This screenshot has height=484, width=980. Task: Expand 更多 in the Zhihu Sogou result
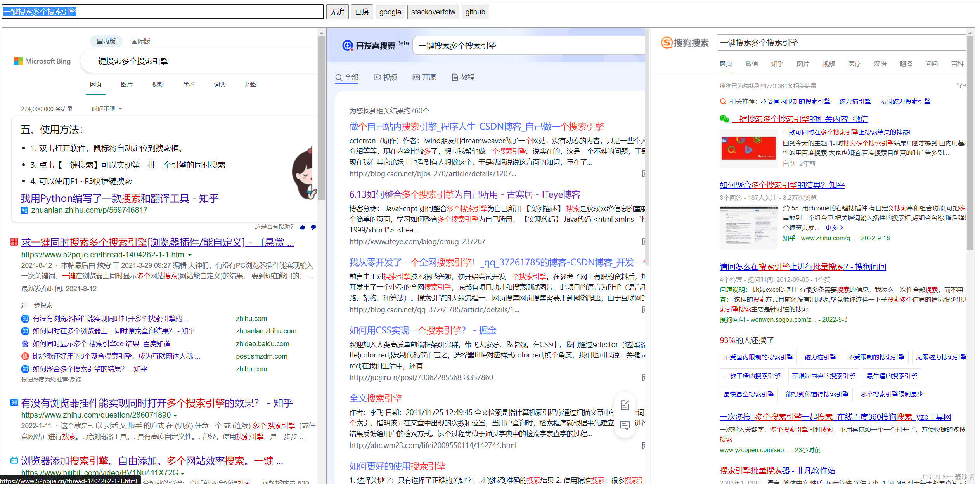point(834,227)
